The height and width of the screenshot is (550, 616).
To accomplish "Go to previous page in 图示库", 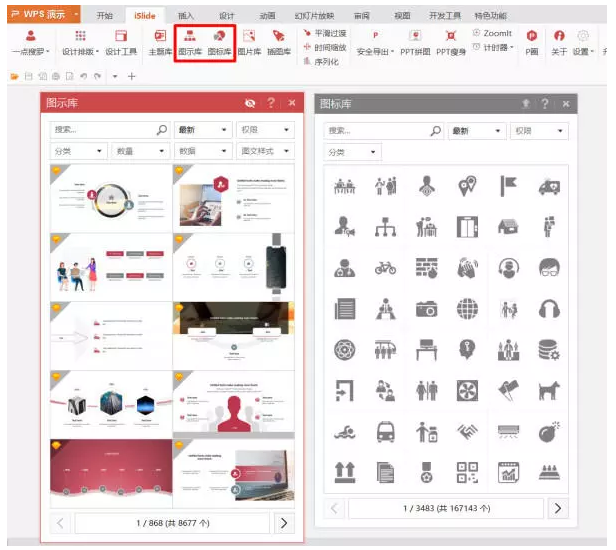I will coord(60,523).
